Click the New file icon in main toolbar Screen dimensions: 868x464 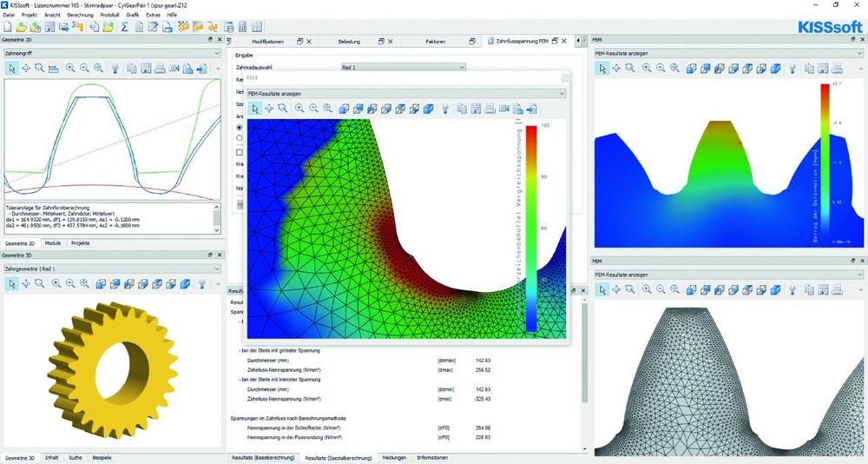(x=8, y=27)
